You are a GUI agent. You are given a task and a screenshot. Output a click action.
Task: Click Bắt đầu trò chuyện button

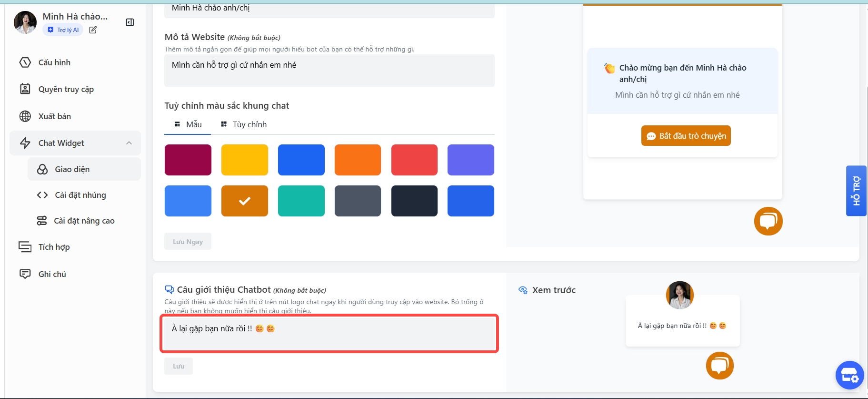(x=686, y=136)
